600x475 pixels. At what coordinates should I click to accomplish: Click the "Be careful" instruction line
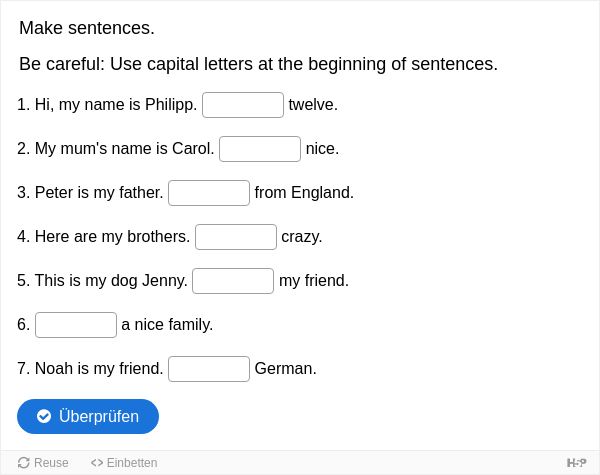click(259, 64)
